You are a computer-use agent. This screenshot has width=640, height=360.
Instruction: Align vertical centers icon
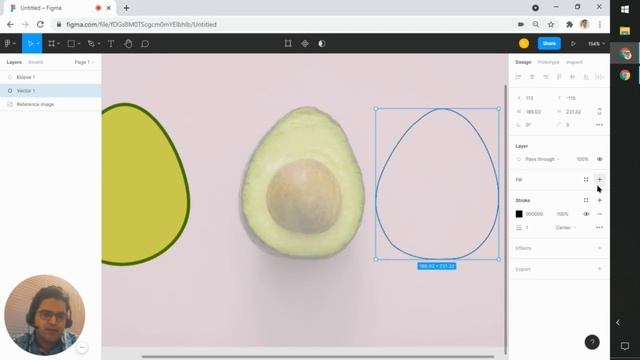click(573, 77)
